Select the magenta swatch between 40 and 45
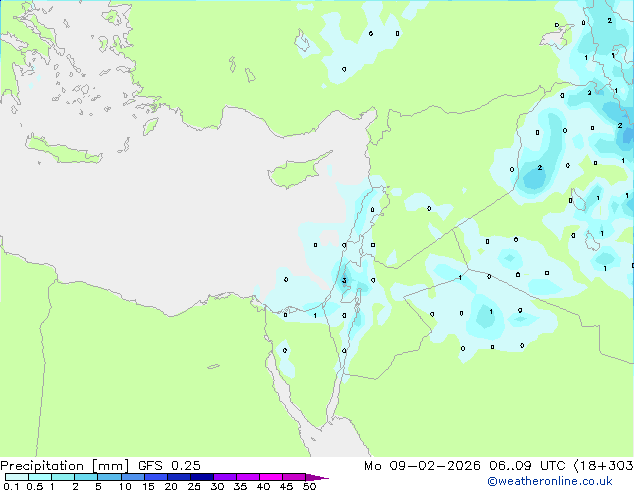This screenshot has width=634, height=490. (x=271, y=477)
